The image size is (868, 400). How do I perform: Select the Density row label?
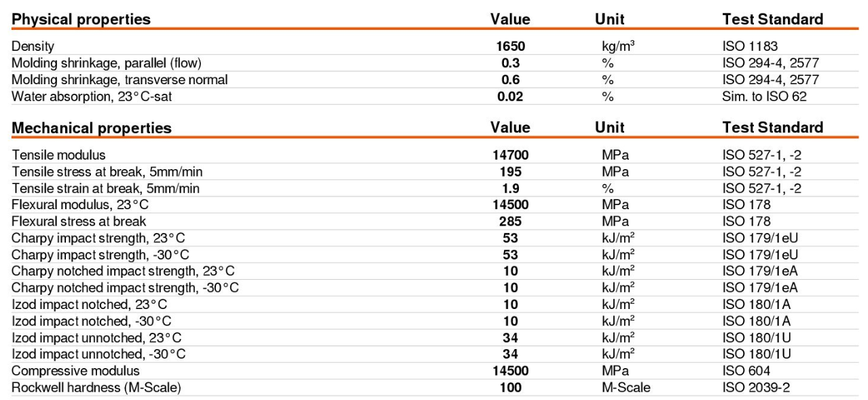33,47
